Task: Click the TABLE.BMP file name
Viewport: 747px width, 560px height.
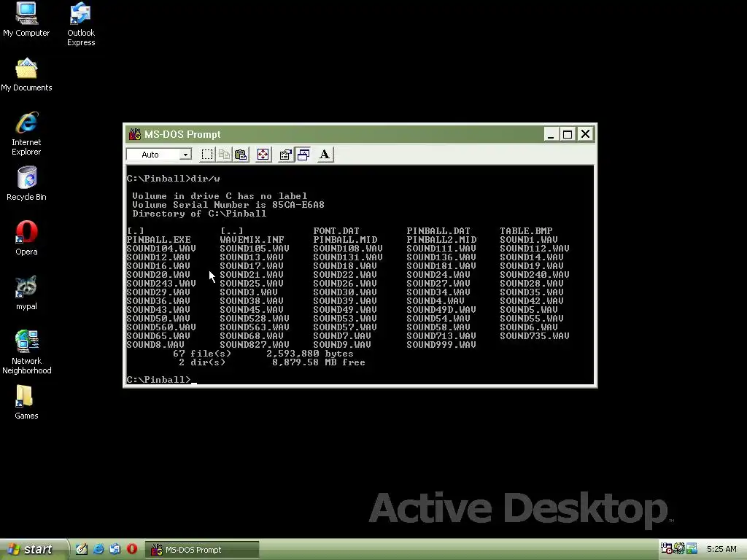Action: click(526, 231)
